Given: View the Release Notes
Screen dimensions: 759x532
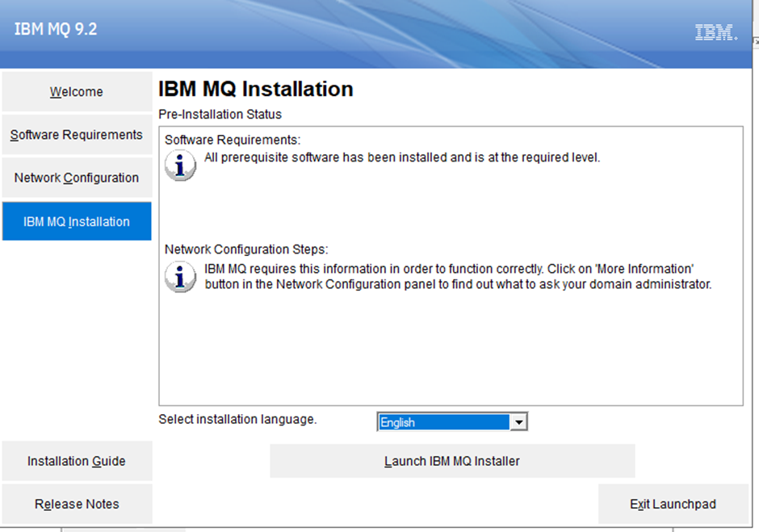Looking at the screenshot, I should [77, 504].
